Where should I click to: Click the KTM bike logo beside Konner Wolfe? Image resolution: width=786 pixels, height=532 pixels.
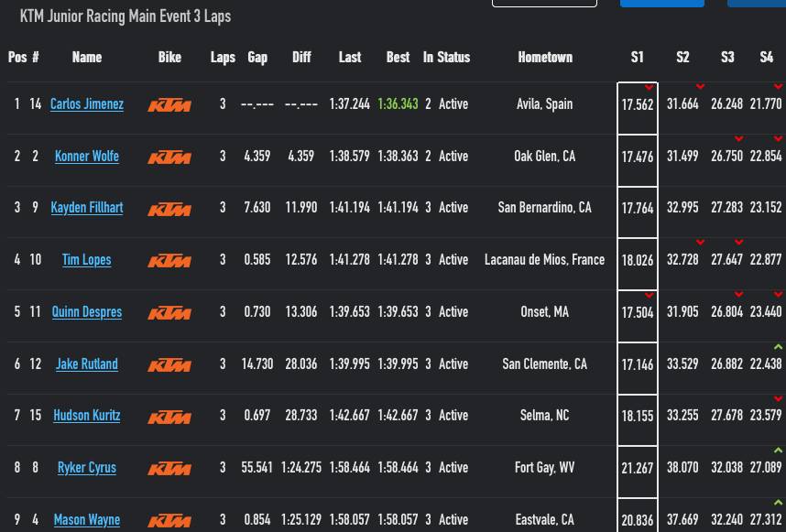coord(169,157)
